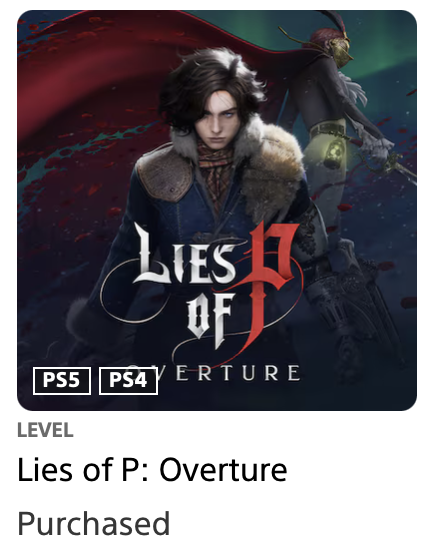Click the PS5 platform badge

pyautogui.click(x=62, y=381)
